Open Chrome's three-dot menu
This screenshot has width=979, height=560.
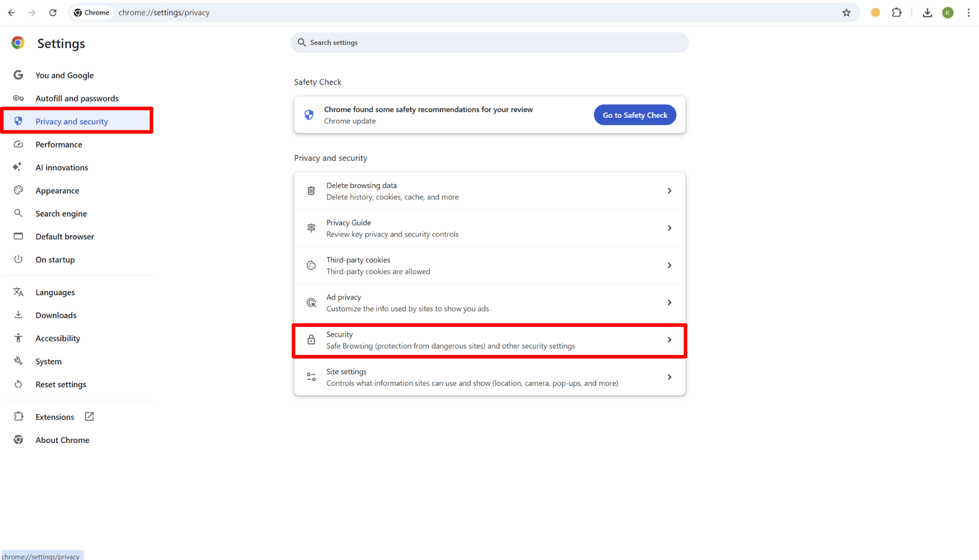click(x=969, y=13)
